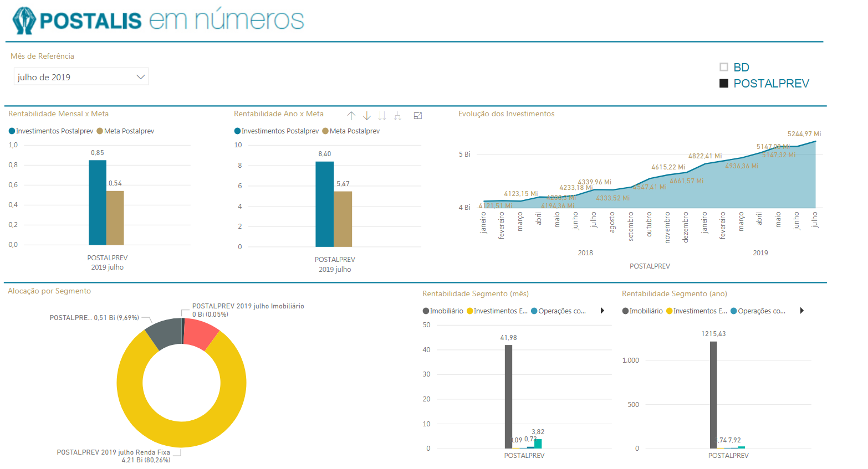
Task: Open the Mês de Referência dropdown
Action: [81, 77]
